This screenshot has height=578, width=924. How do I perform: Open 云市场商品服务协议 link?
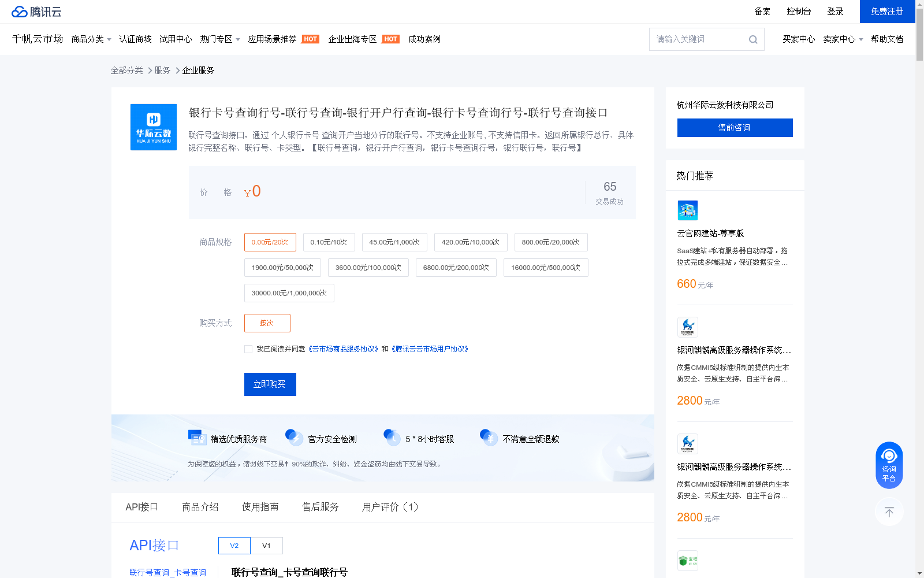tap(343, 349)
